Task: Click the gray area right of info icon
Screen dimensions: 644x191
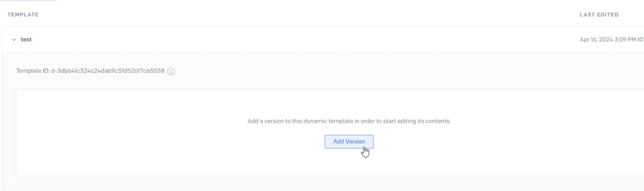Action: tap(367, 72)
